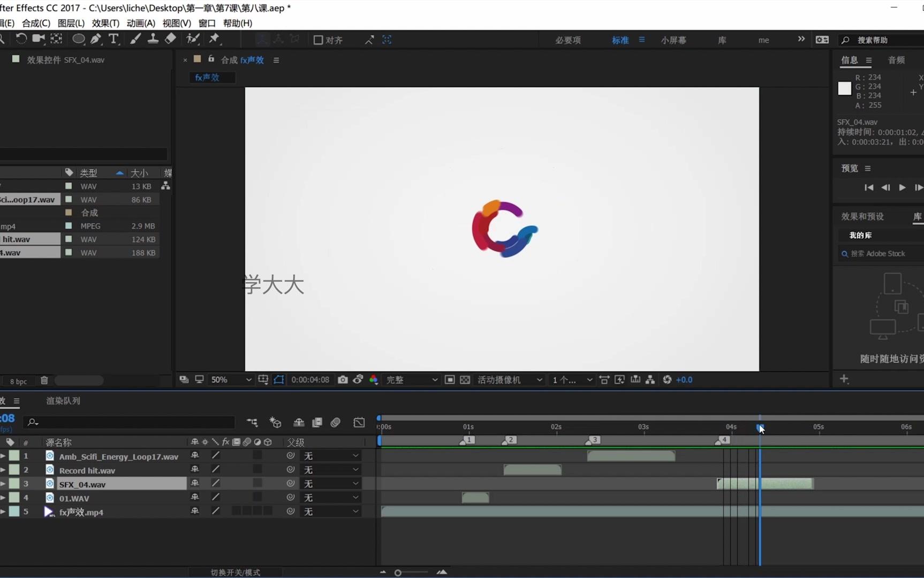
Task: Switch to the 音频 panel tab
Action: [x=896, y=60]
